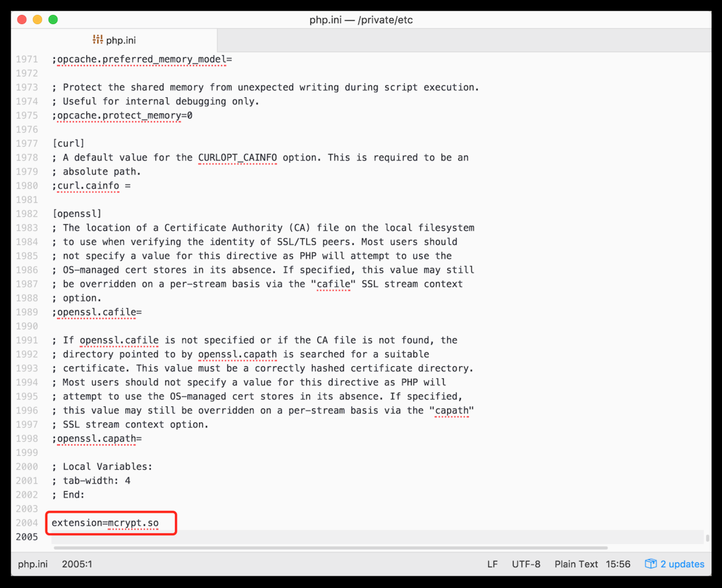Click the "capath" quoted word on line 1996

(452, 410)
